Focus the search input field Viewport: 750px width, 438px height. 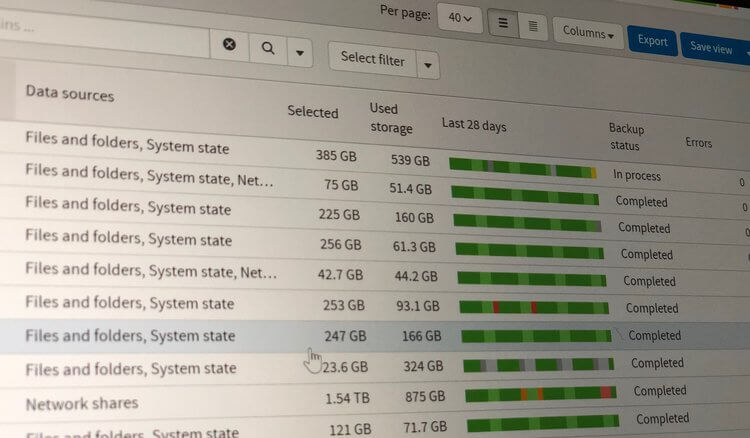[103, 33]
